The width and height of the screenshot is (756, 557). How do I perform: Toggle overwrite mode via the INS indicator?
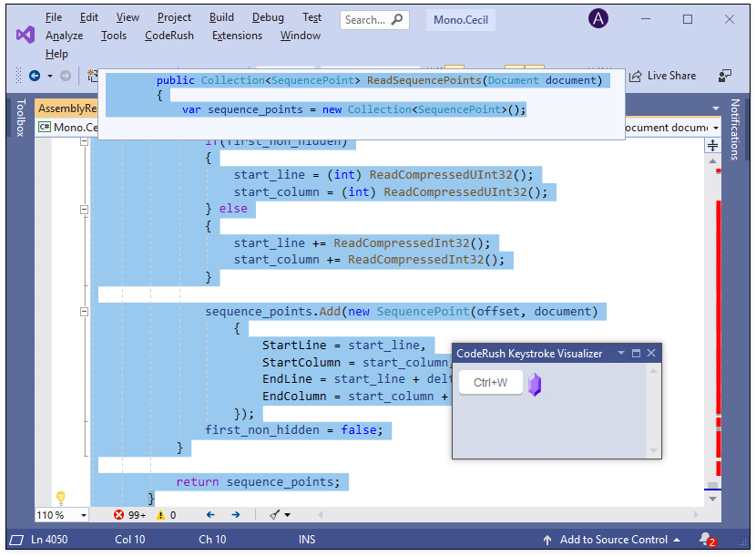click(x=306, y=539)
